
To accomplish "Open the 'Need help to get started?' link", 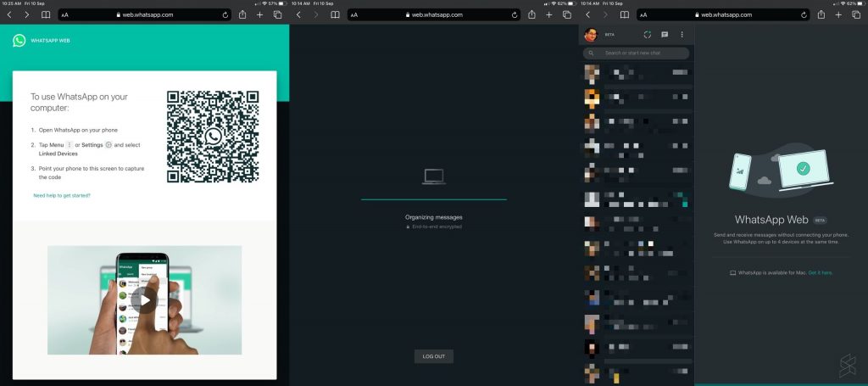I will click(x=62, y=195).
